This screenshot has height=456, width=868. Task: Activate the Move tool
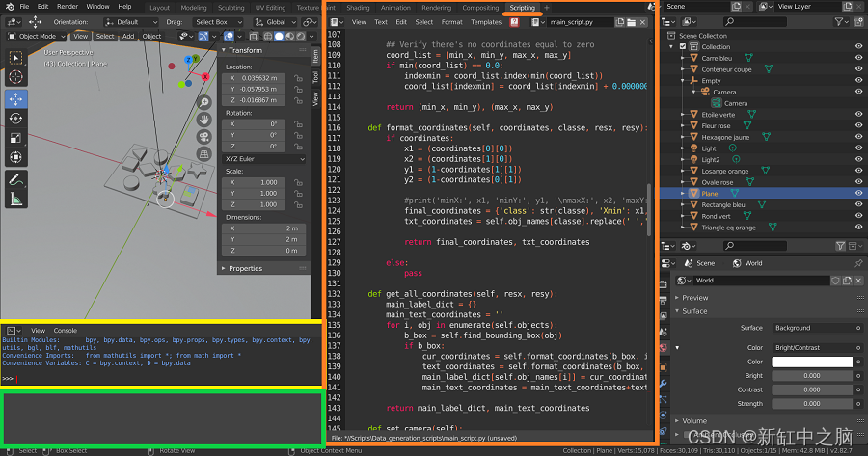coord(16,99)
